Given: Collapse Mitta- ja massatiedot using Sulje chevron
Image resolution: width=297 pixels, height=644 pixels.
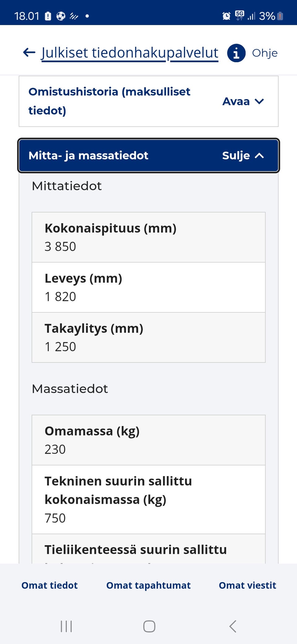Looking at the screenshot, I should point(259,155).
